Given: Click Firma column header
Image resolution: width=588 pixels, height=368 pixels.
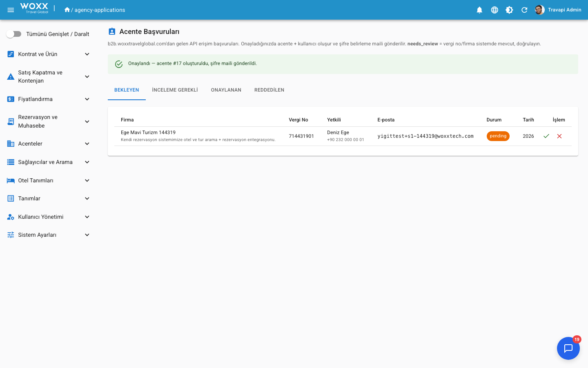Looking at the screenshot, I should coord(127,120).
